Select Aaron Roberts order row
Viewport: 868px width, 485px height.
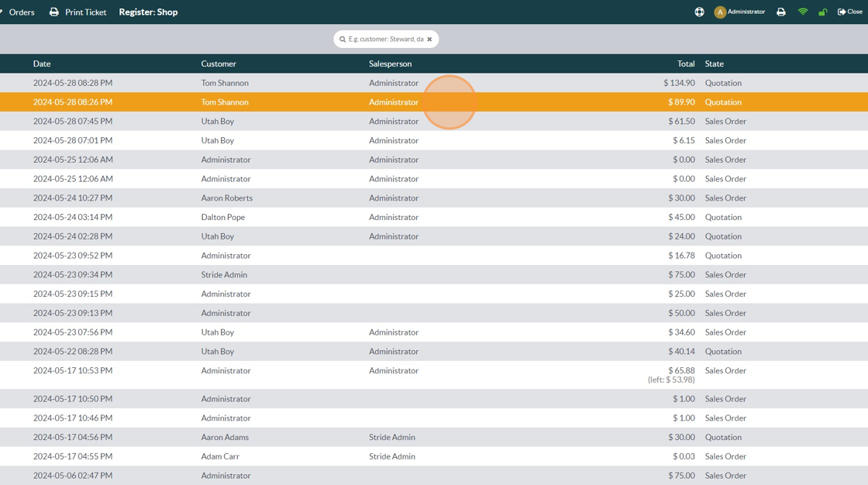pyautogui.click(x=434, y=198)
